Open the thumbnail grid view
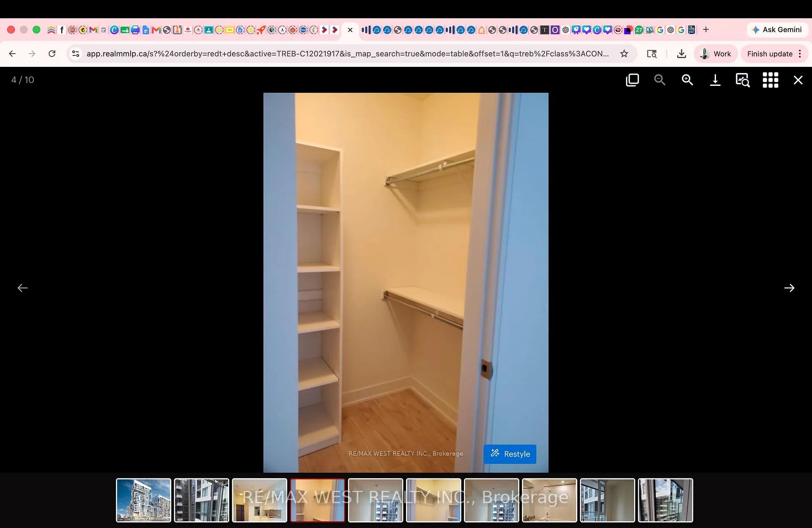The width and height of the screenshot is (812, 528). point(770,80)
